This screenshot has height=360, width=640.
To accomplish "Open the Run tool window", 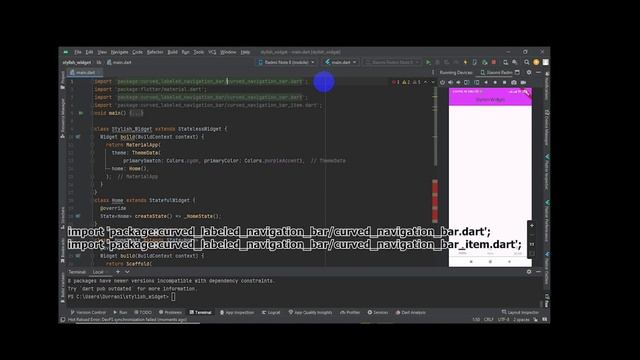I will point(120,312).
